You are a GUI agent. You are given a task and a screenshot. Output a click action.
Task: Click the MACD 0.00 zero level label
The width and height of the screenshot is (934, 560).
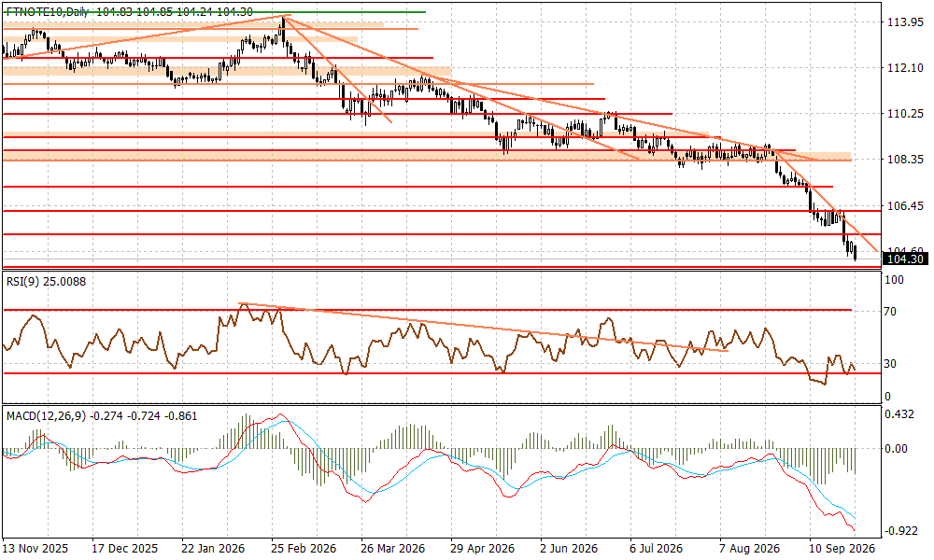coord(896,449)
